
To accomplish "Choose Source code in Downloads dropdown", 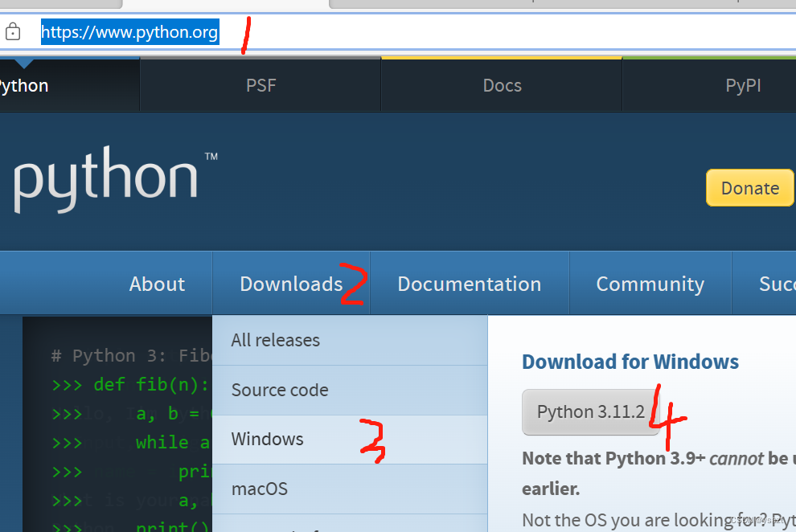I will [350, 390].
